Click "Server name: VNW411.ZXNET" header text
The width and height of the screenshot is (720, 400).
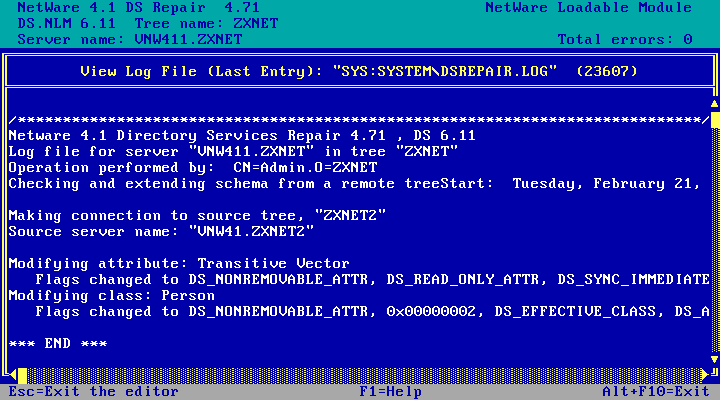tap(130, 39)
